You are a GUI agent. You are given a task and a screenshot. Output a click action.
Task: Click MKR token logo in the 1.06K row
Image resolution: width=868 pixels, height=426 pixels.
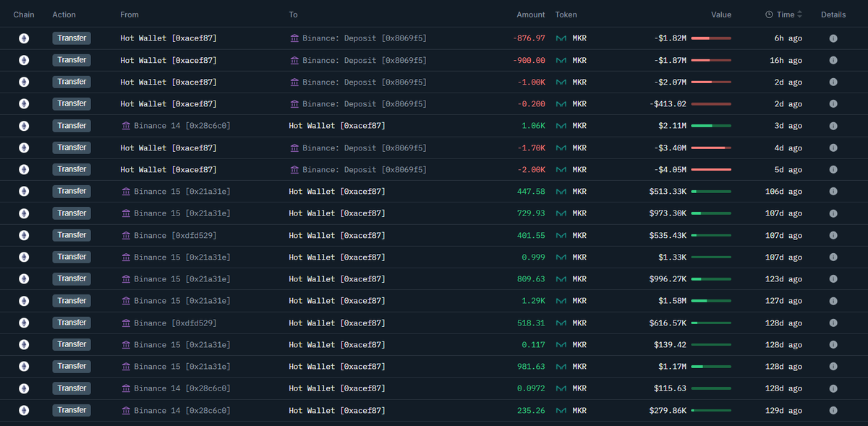(561, 126)
